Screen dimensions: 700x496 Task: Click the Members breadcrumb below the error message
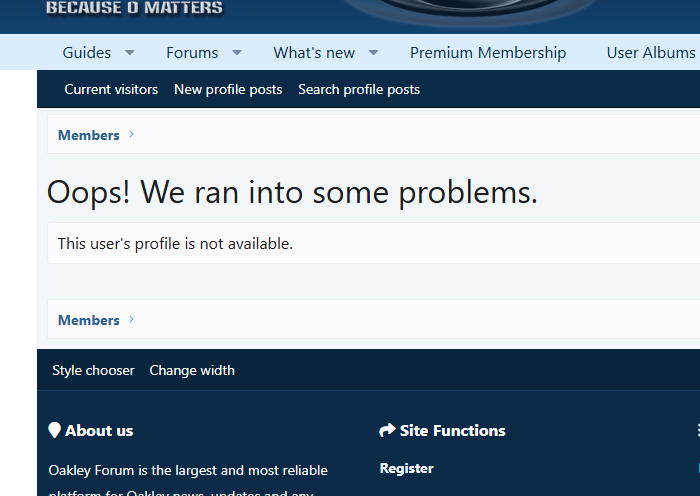89,320
